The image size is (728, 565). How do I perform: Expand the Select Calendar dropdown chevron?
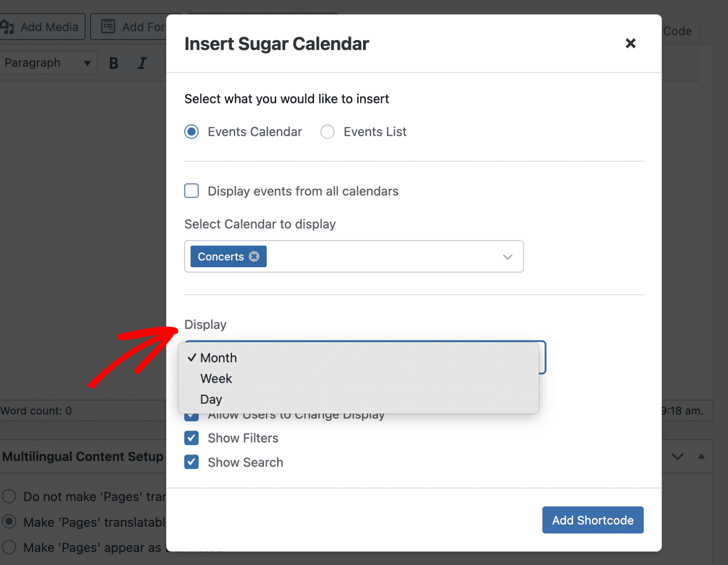pos(507,257)
